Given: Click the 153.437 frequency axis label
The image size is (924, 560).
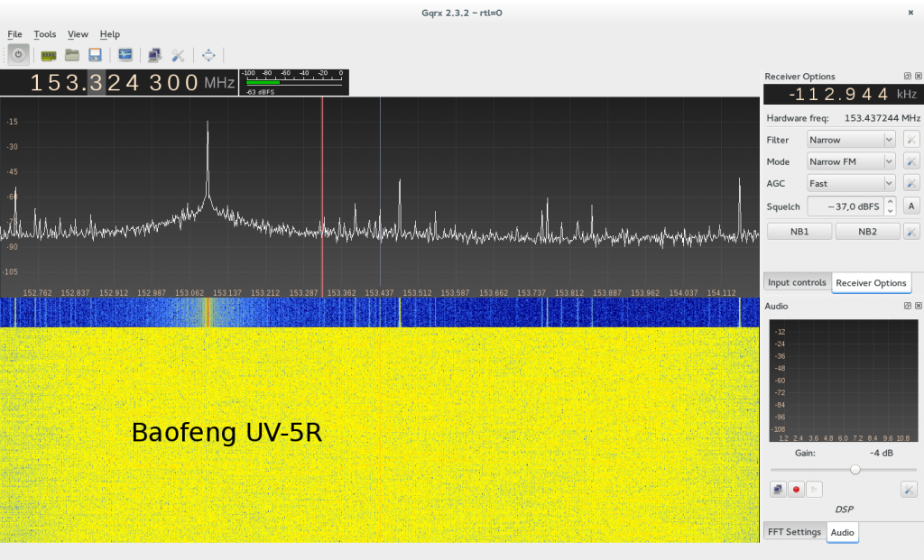Looking at the screenshot, I should pos(379,293).
